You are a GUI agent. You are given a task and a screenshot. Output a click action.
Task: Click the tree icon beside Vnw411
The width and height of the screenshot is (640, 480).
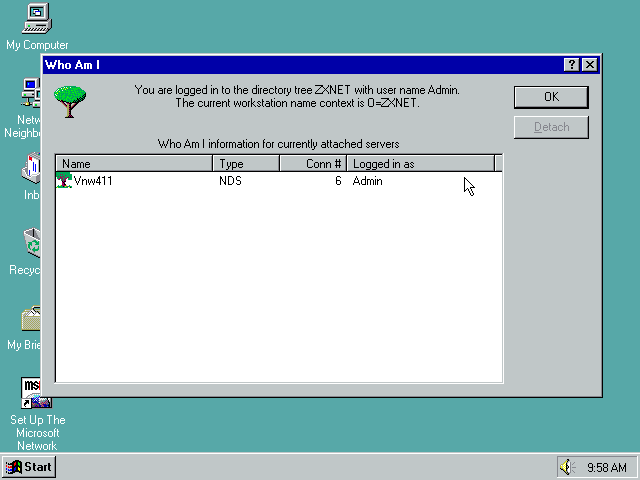coord(64,180)
